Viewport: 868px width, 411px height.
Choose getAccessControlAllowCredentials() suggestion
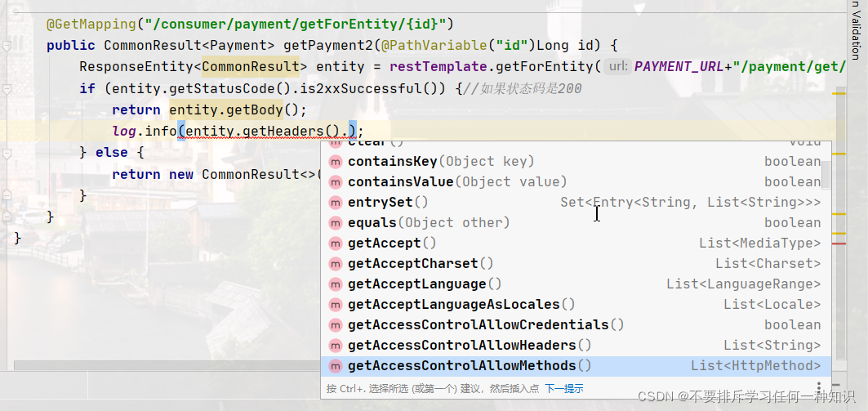[x=576, y=325]
